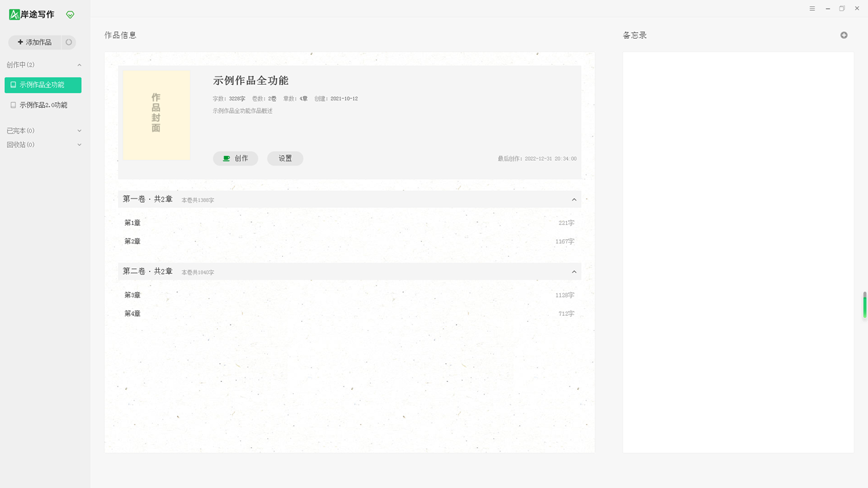Collapse the 第二卷 volume chapter list

pyautogui.click(x=574, y=272)
